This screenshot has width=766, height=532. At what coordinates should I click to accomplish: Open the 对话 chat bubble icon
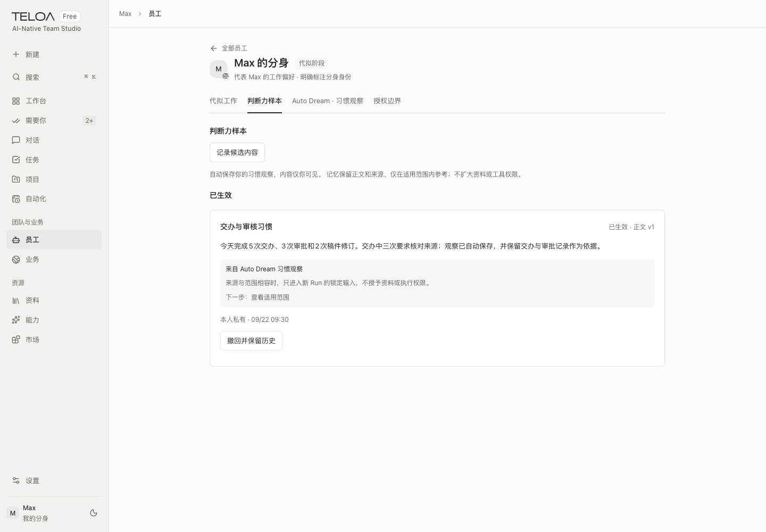tap(16, 140)
